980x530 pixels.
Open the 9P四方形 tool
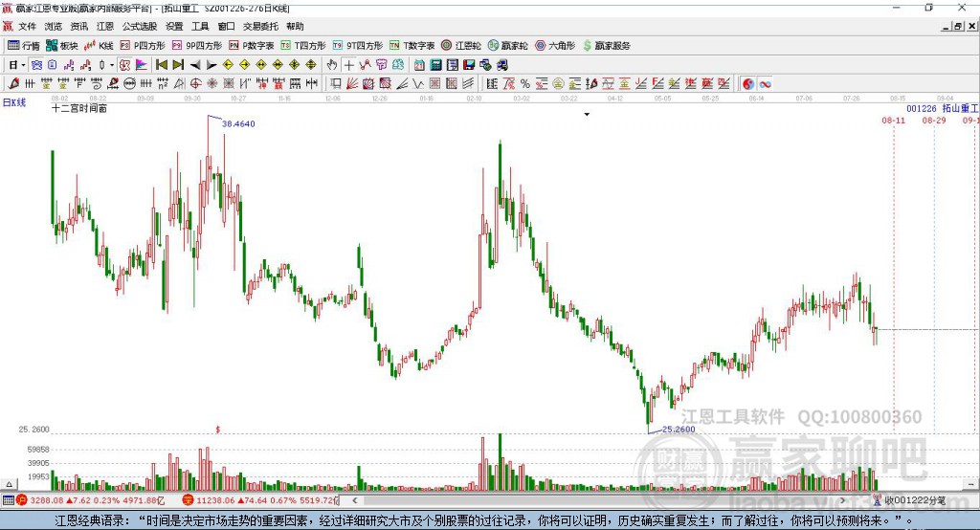coord(197,46)
